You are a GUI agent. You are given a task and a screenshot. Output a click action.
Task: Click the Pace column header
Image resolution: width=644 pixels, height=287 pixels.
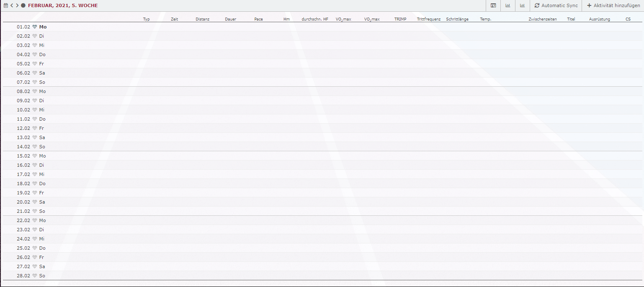point(258,19)
